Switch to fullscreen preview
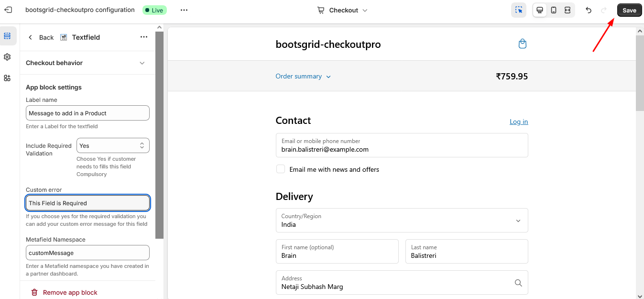The image size is (644, 299). pos(568,10)
